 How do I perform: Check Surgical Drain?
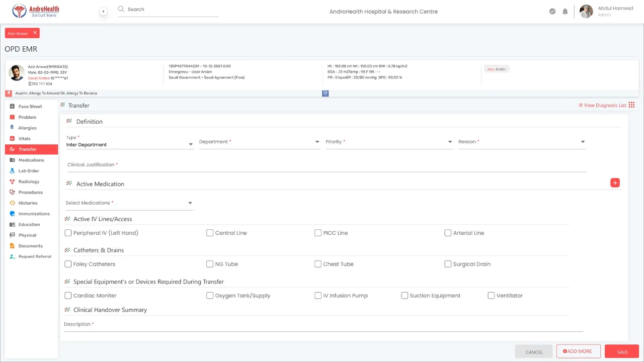[x=448, y=264]
